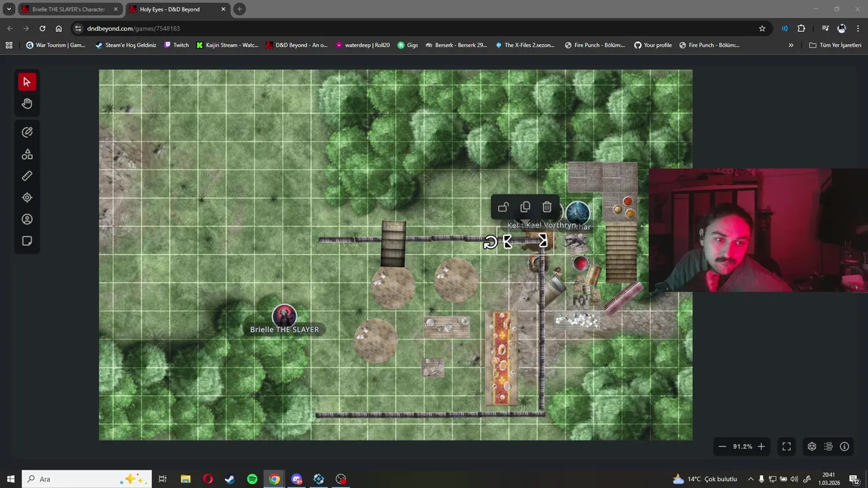Open War Tourism bookmark
Image resolution: width=868 pixels, height=488 pixels.
point(56,45)
